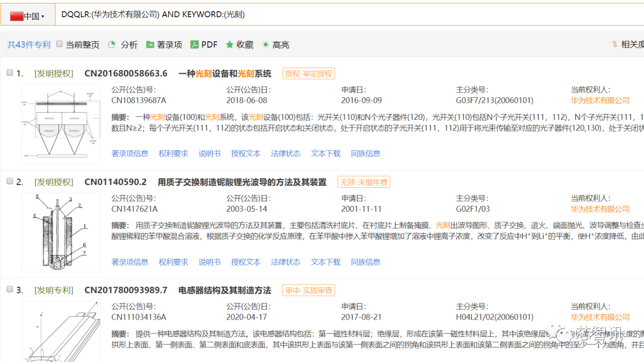Click the China flag icon
The width and height of the screenshot is (644, 362).
pos(17,16)
